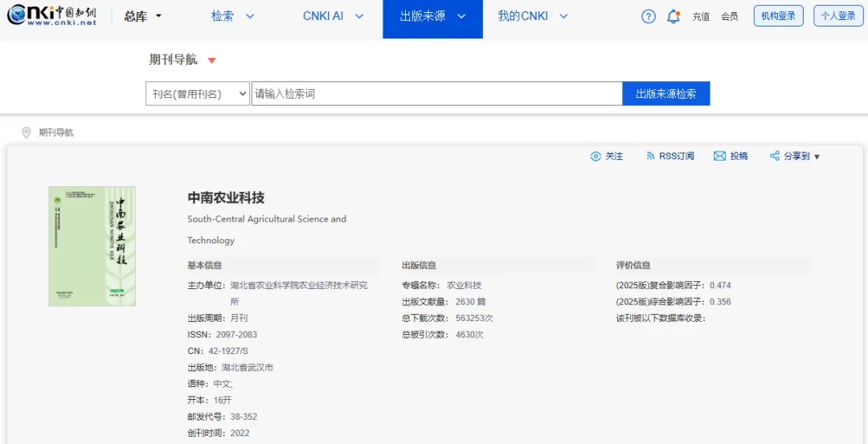Expand the CNKI AI menu arrow

point(359,17)
